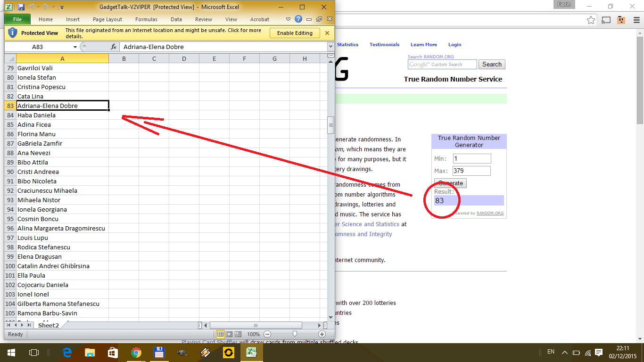Open the File tab in Excel
The width and height of the screenshot is (644, 362).
[17, 19]
